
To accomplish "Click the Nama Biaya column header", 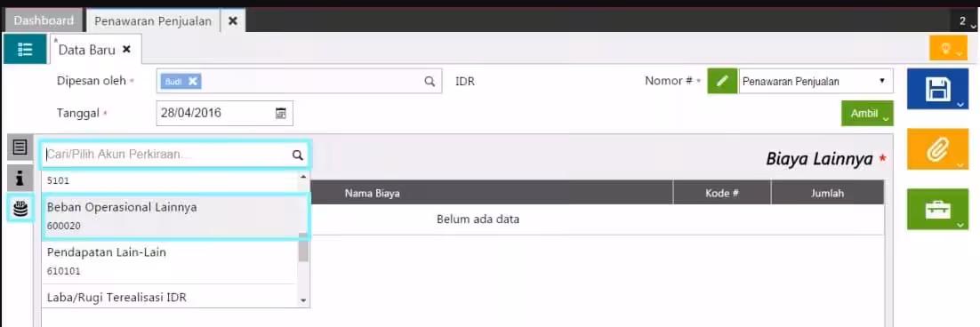I will tap(372, 194).
